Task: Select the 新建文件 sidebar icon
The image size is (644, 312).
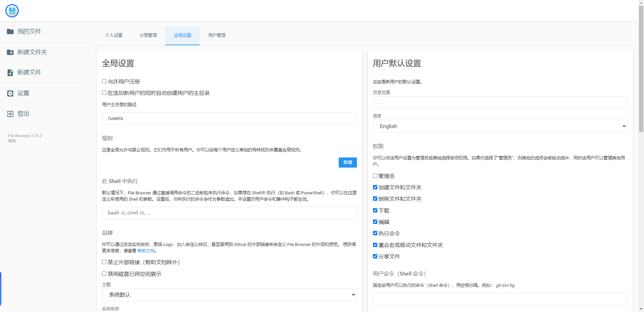Action: [10, 72]
